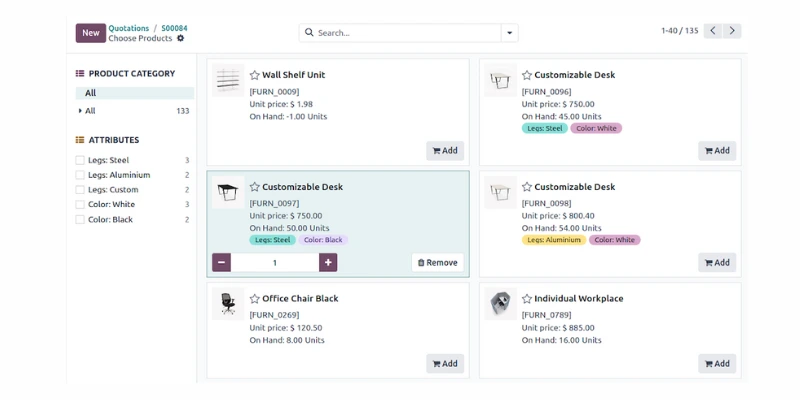The width and height of the screenshot is (800, 400).
Task: Expand the All category tree node
Action: tap(80, 111)
